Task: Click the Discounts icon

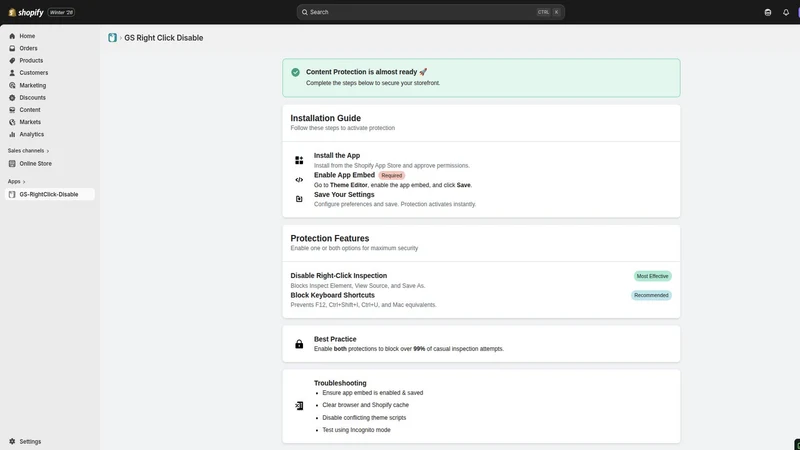Action: tap(12, 97)
